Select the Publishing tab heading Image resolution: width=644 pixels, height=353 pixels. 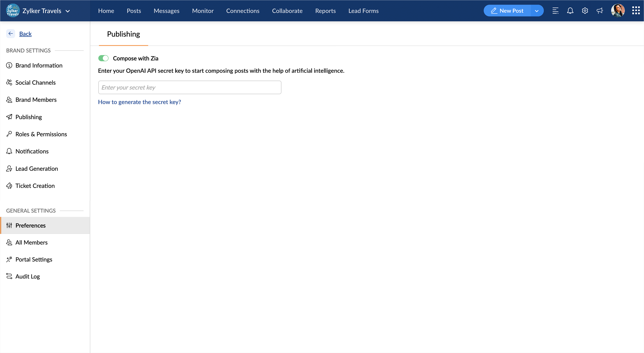(x=123, y=34)
